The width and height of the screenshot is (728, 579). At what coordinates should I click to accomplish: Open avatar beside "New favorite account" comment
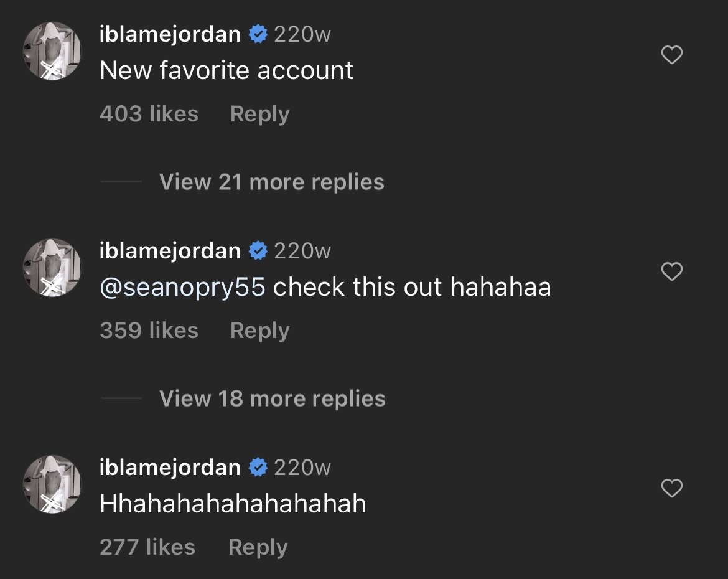(52, 51)
